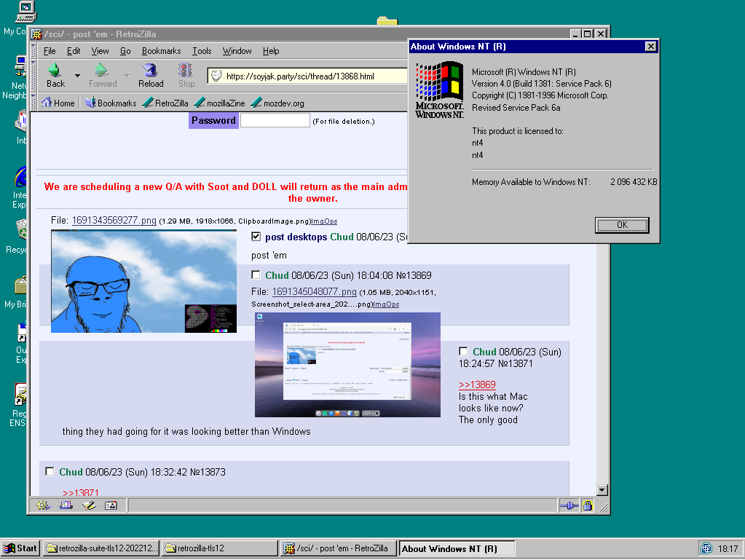Open file link 1691345048077.png
Screen dimensions: 745x560
point(314,291)
